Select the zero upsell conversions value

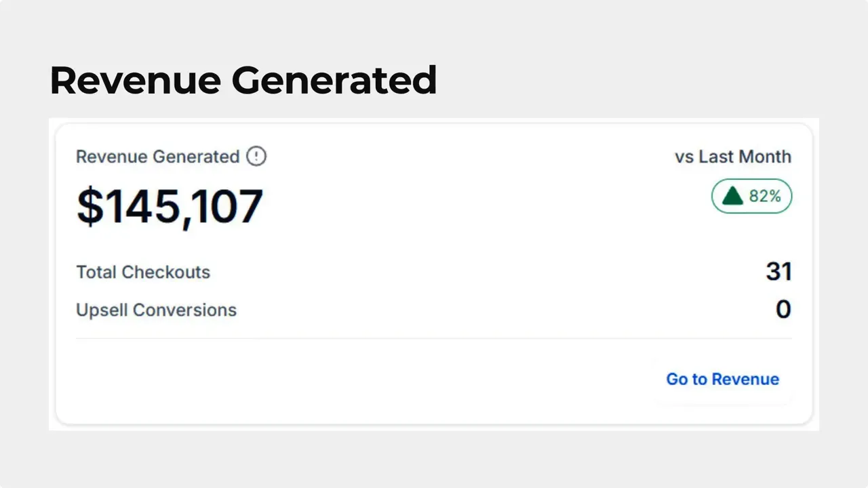coord(783,309)
